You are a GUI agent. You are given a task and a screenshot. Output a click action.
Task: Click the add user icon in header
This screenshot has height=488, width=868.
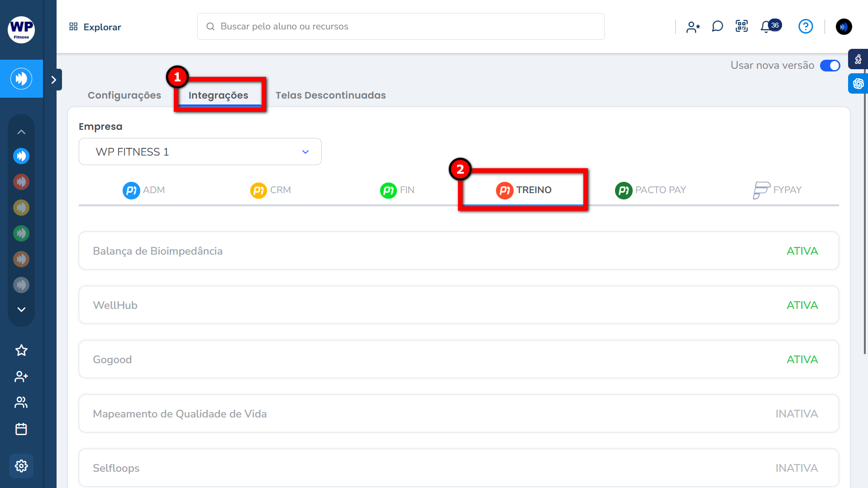[x=693, y=27]
